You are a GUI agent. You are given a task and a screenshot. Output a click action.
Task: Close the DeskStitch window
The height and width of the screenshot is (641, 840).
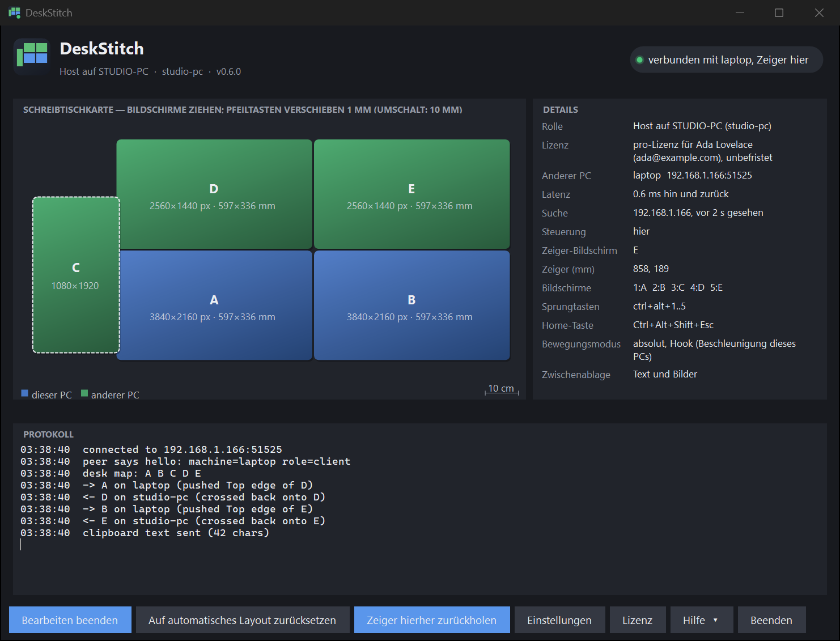point(819,12)
